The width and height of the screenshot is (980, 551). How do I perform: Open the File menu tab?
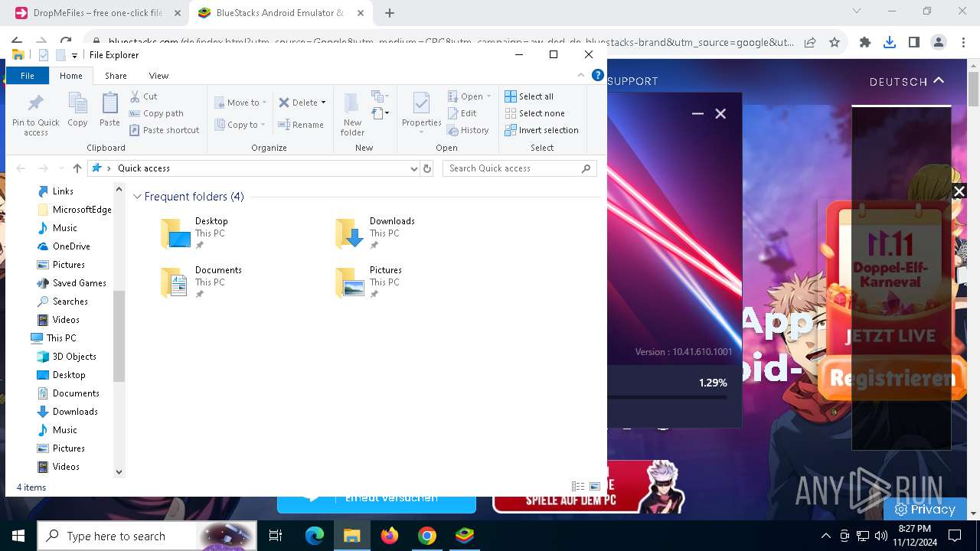(27, 75)
